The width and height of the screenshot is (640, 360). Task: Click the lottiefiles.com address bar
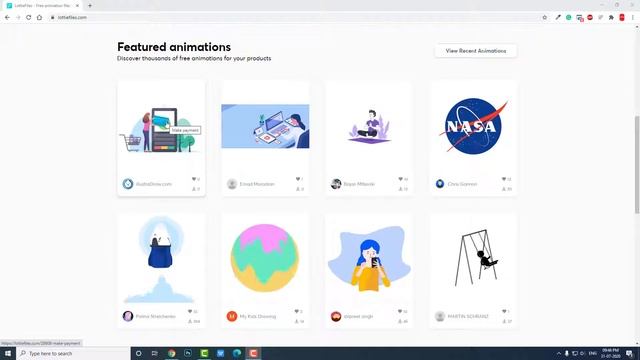coord(294,17)
